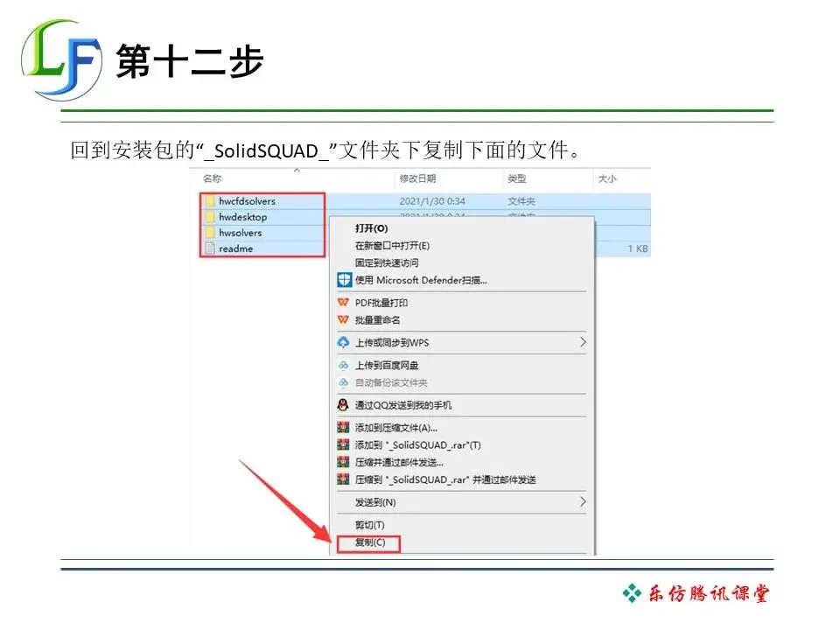Sort by the 类型 column header
The image size is (840, 630).
[x=517, y=178]
